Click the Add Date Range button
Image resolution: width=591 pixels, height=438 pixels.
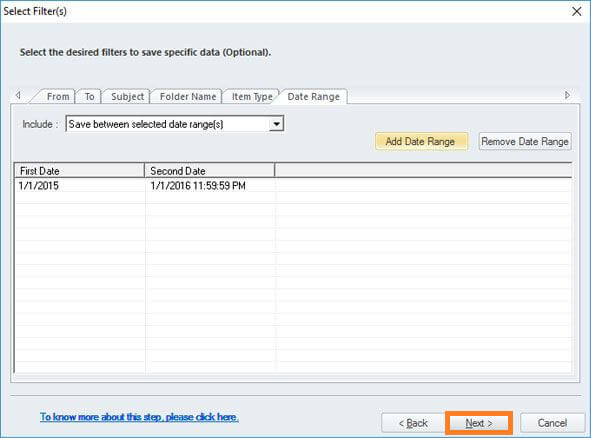[421, 141]
